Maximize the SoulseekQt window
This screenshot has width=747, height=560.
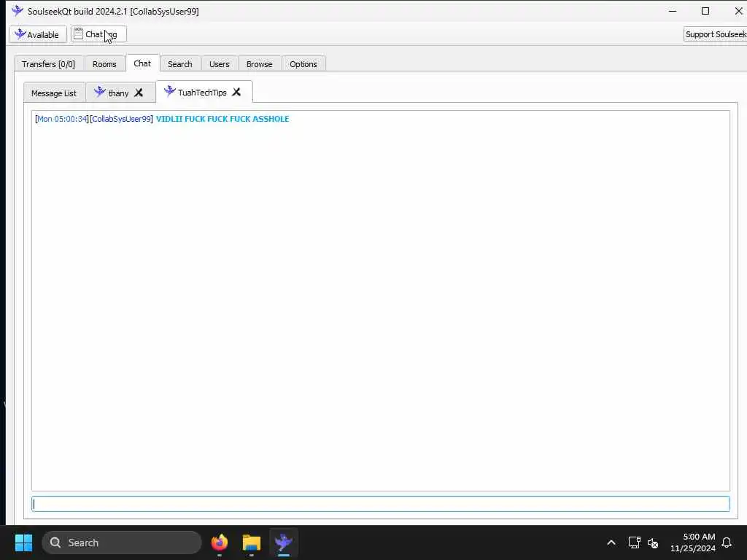(705, 11)
